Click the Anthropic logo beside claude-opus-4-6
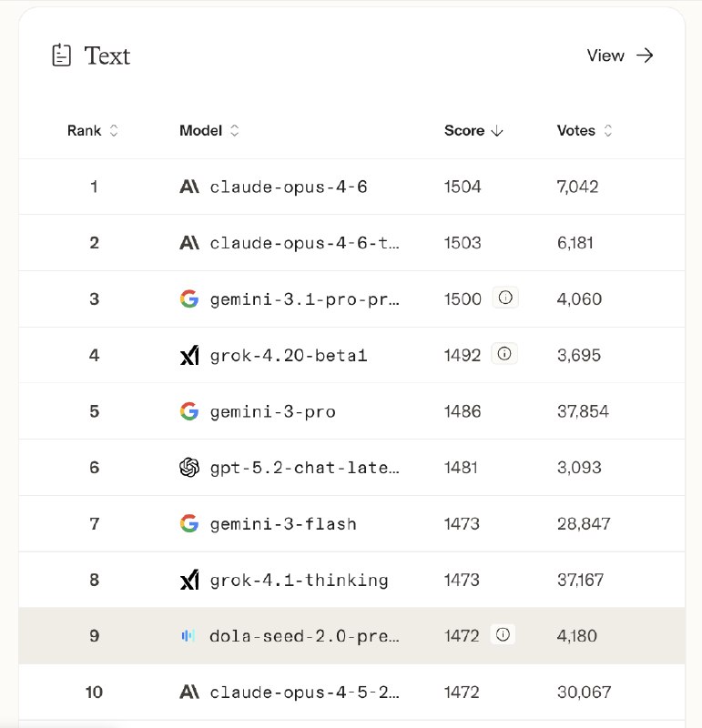The width and height of the screenshot is (702, 728). (x=189, y=187)
